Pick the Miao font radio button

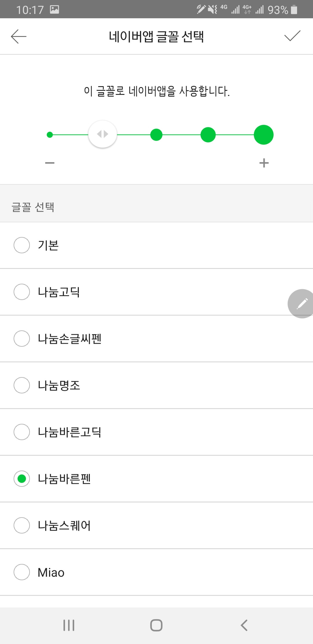[x=22, y=572]
